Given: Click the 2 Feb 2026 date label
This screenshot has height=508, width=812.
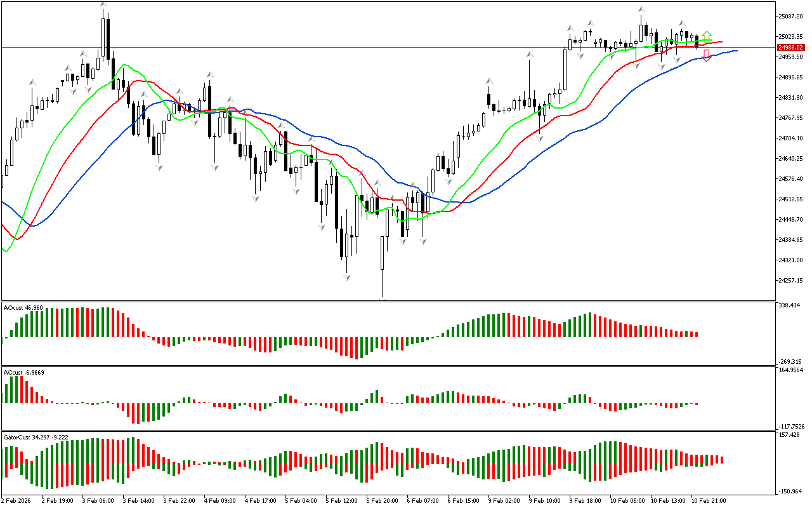Looking at the screenshot, I should (x=16, y=500).
